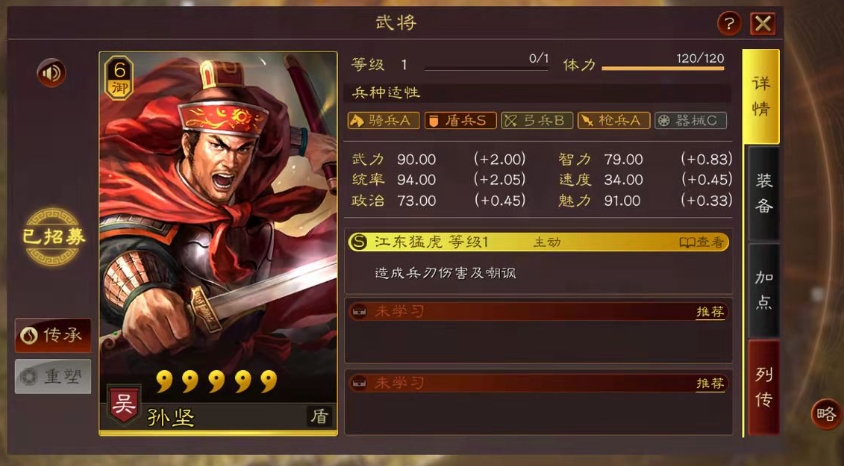The height and width of the screenshot is (466, 844).
Task: Click 推荐 on first unlearned skill slot
Action: [x=710, y=312]
